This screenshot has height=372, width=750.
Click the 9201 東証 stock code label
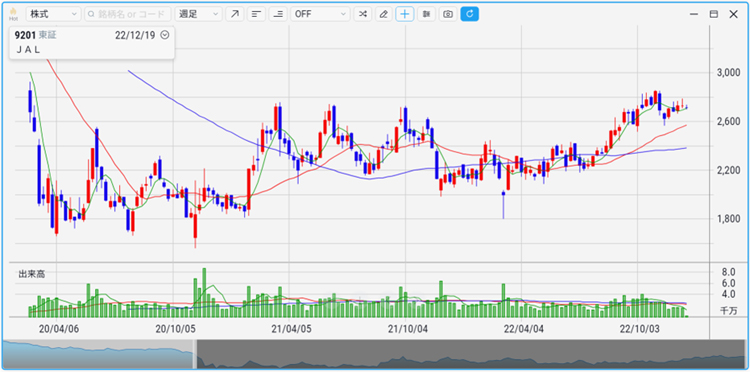(x=35, y=35)
